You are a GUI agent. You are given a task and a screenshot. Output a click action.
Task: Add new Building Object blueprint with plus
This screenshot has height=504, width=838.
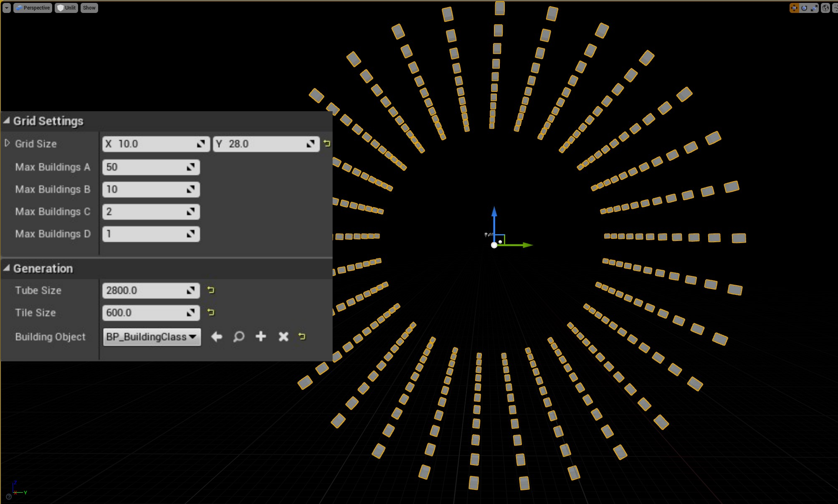point(261,337)
